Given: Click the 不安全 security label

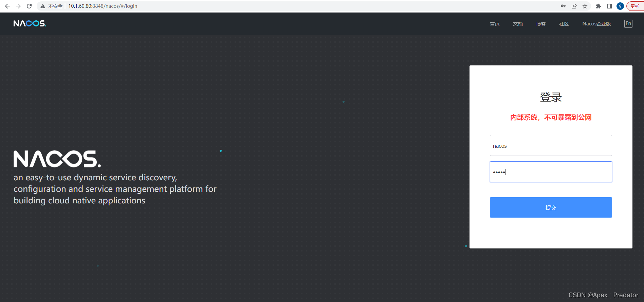Looking at the screenshot, I should coord(55,6).
